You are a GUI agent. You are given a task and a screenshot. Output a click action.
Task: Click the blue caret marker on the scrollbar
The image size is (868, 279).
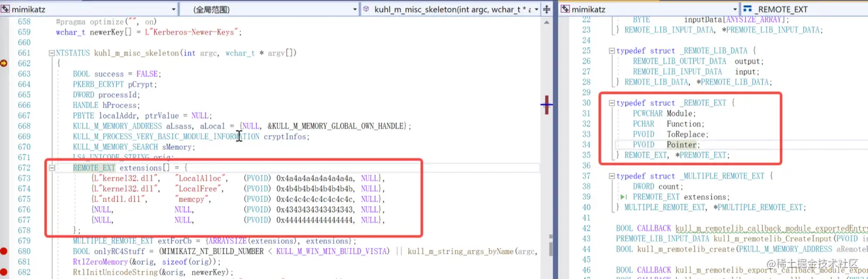[x=547, y=104]
